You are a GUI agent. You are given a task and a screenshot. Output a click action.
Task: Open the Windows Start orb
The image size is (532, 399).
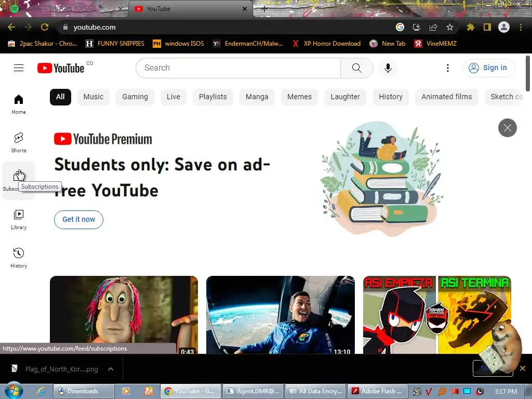coord(14,391)
